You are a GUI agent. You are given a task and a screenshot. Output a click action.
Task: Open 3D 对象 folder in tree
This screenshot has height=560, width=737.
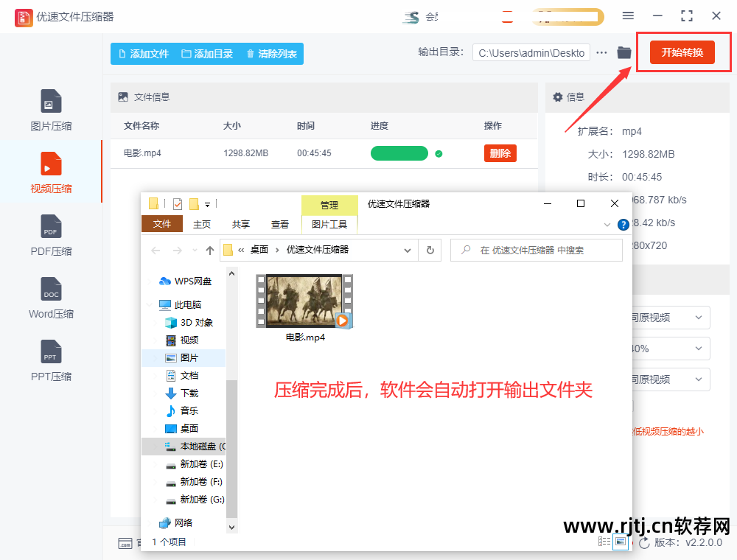(189, 322)
